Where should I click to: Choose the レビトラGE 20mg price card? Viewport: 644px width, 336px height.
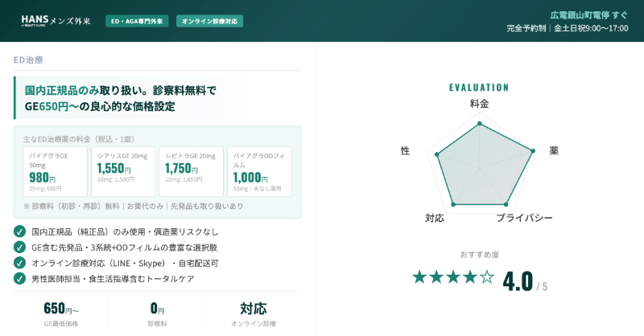pyautogui.click(x=190, y=171)
